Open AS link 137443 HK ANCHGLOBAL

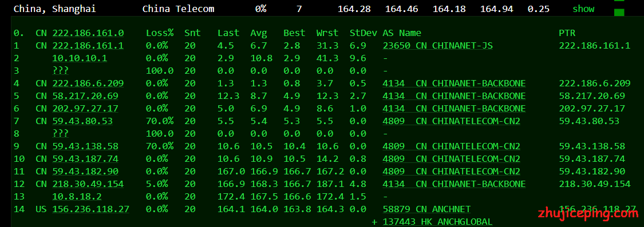tap(437, 222)
